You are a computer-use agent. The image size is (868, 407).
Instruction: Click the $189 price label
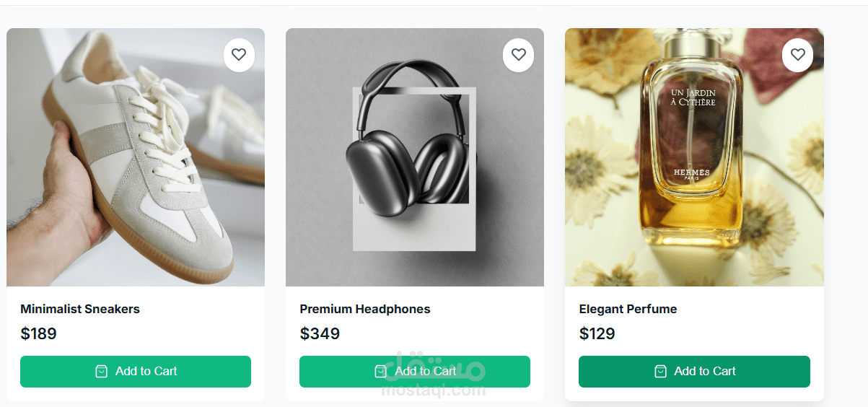click(x=38, y=333)
